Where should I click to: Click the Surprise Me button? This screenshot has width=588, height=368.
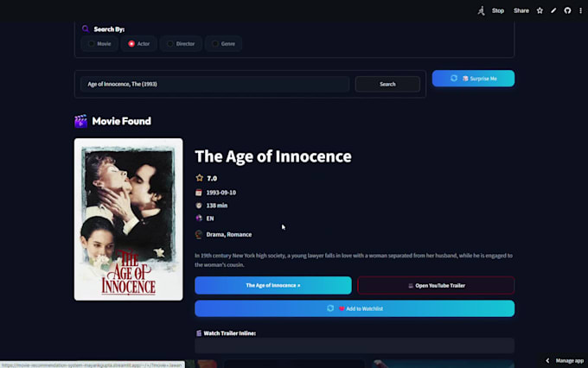click(x=473, y=79)
